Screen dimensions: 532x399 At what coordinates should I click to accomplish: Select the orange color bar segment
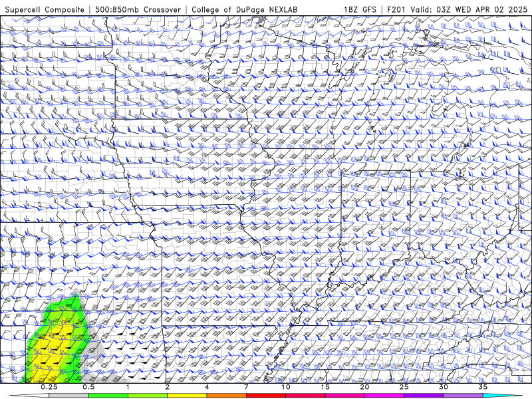[226, 396]
